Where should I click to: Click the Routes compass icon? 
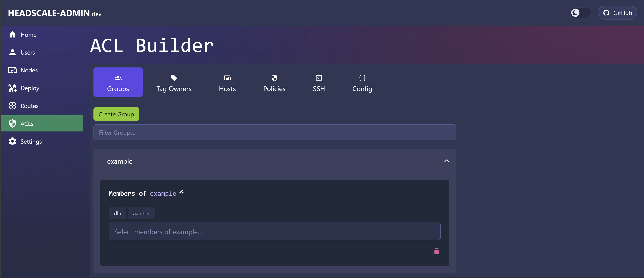12,106
